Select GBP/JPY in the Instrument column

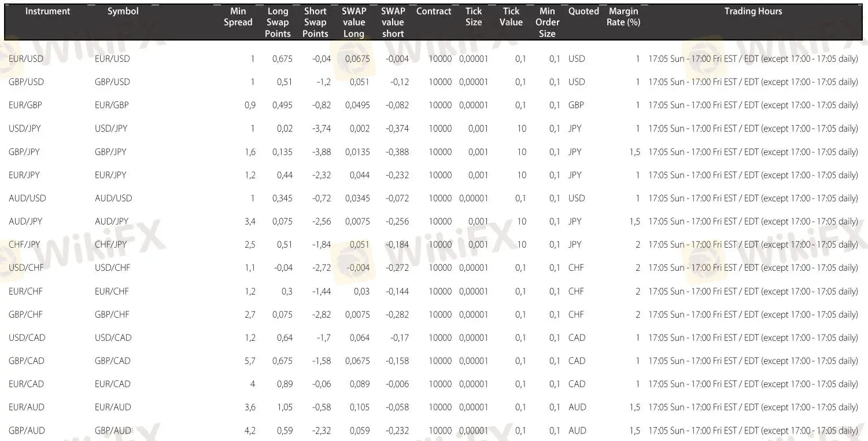pyautogui.click(x=25, y=152)
